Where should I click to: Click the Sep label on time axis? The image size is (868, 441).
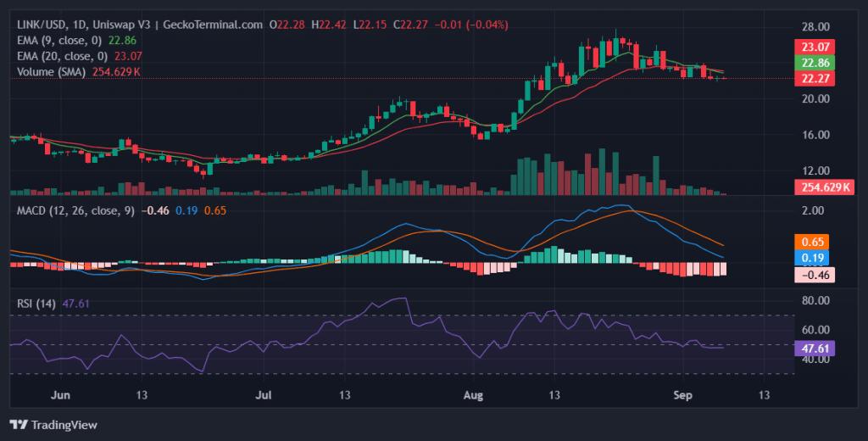(x=682, y=395)
